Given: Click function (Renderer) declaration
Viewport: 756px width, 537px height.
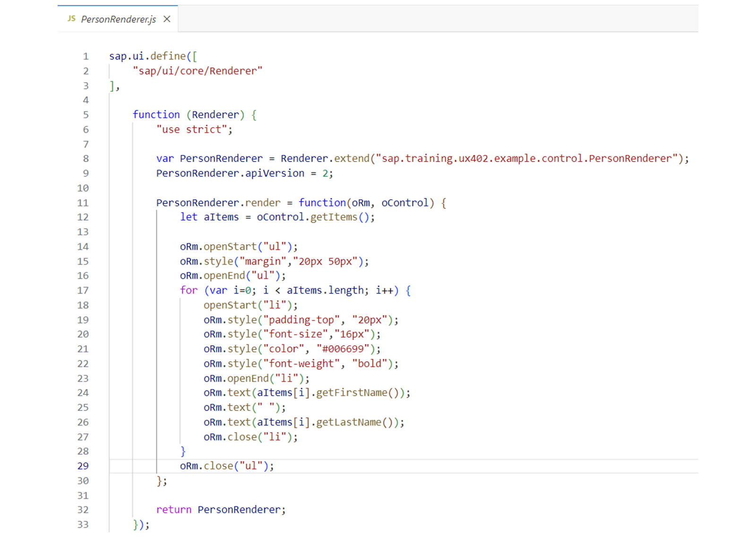Looking at the screenshot, I should pyautogui.click(x=195, y=115).
